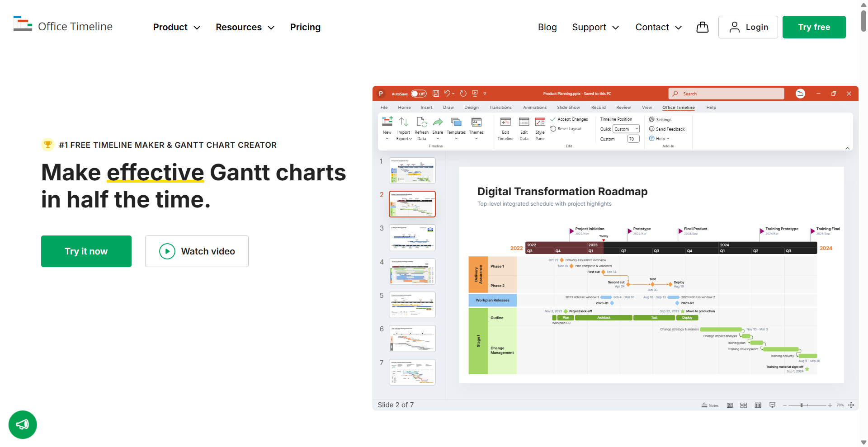Click the Accept Changes checkmark

pyautogui.click(x=553, y=119)
